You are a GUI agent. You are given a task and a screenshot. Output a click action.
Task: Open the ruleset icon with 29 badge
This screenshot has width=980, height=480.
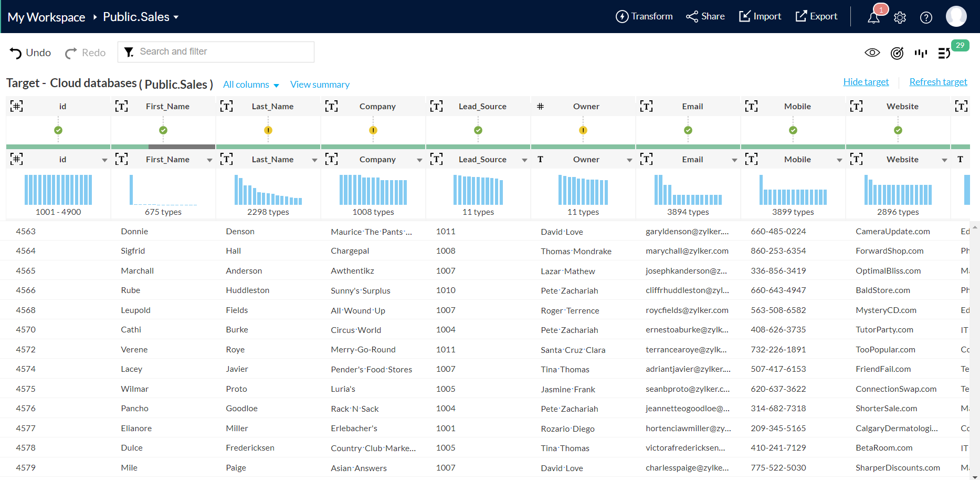click(944, 53)
